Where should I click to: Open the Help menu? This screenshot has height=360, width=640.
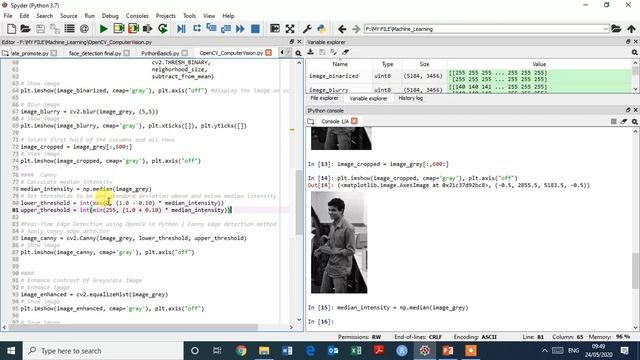pyautogui.click(x=228, y=16)
